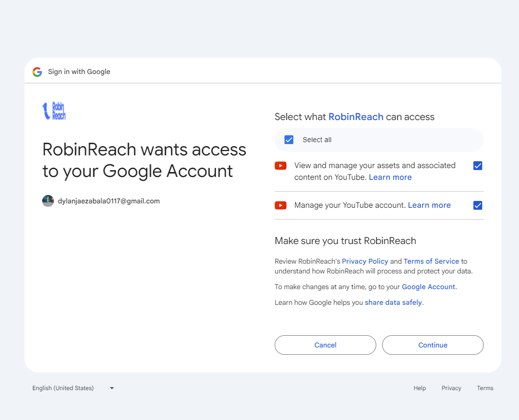The image size is (519, 420).
Task: Click the 'Select all' label text
Action: click(x=317, y=140)
